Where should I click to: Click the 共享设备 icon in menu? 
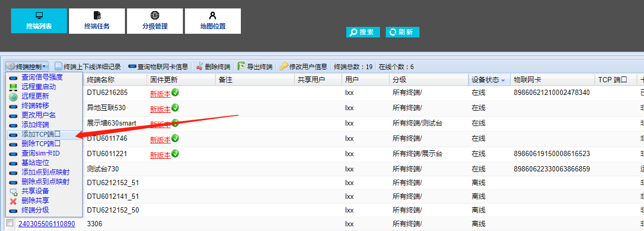coord(14,191)
